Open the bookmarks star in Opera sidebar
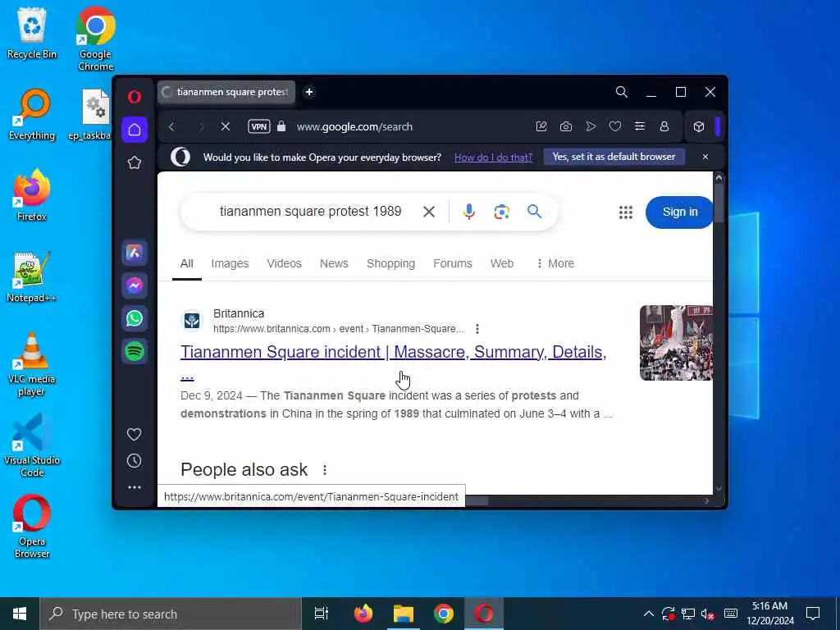The height and width of the screenshot is (630, 840). click(x=135, y=162)
